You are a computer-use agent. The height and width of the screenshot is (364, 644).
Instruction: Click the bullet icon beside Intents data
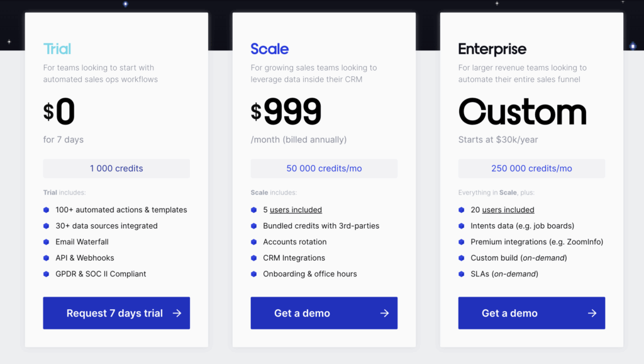click(x=462, y=225)
